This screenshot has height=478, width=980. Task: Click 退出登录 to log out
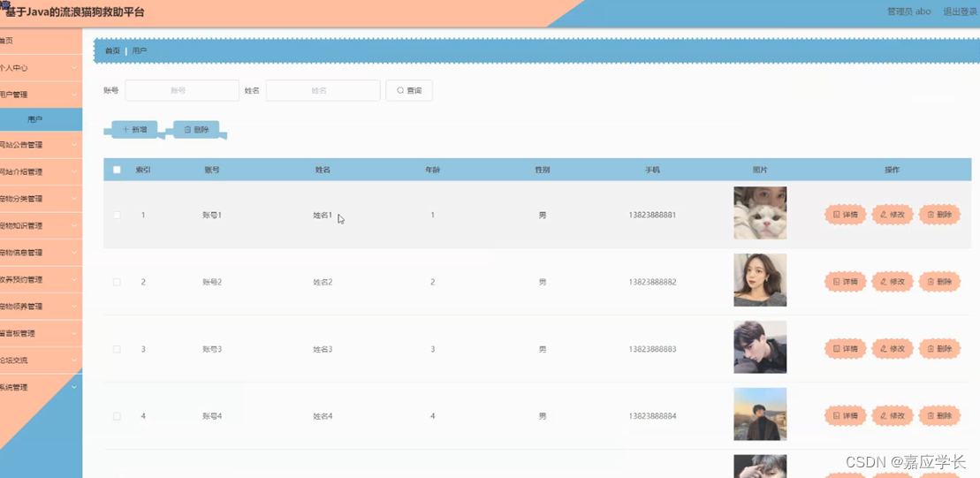[x=960, y=11]
